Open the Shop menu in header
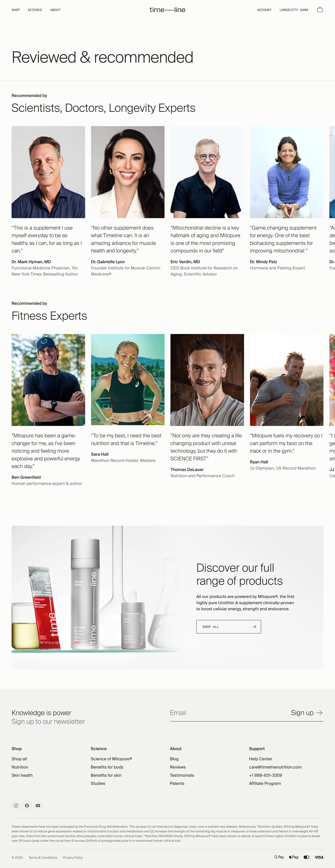 coord(15,10)
